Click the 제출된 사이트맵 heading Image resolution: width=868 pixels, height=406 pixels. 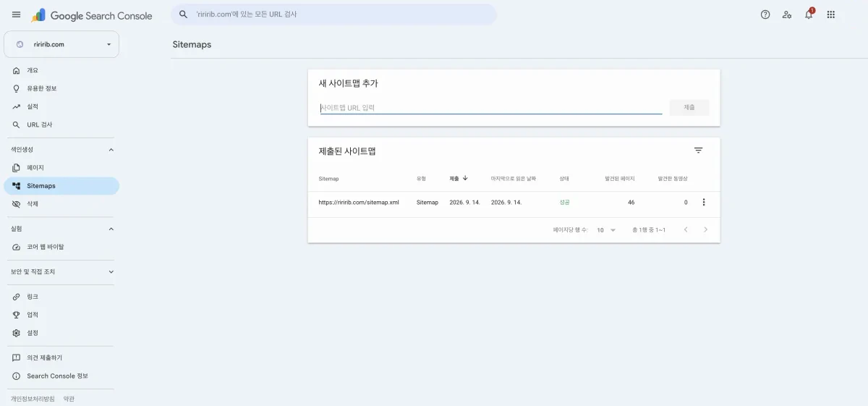coord(347,151)
